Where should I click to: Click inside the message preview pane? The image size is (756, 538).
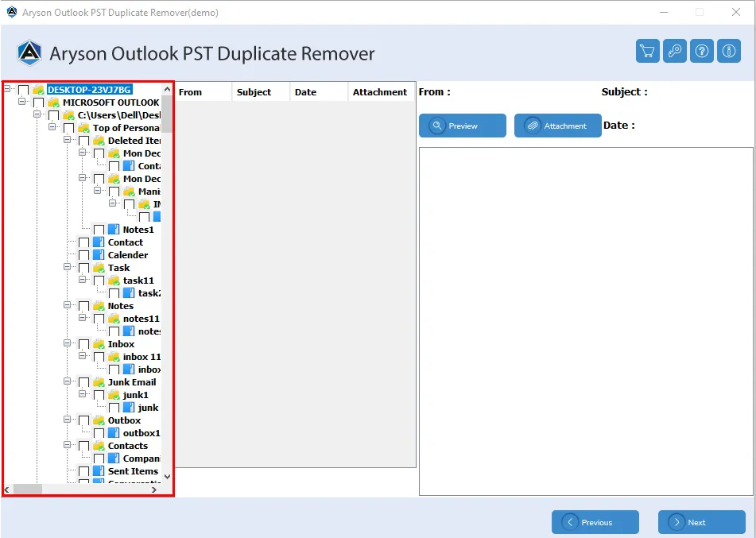point(586,321)
